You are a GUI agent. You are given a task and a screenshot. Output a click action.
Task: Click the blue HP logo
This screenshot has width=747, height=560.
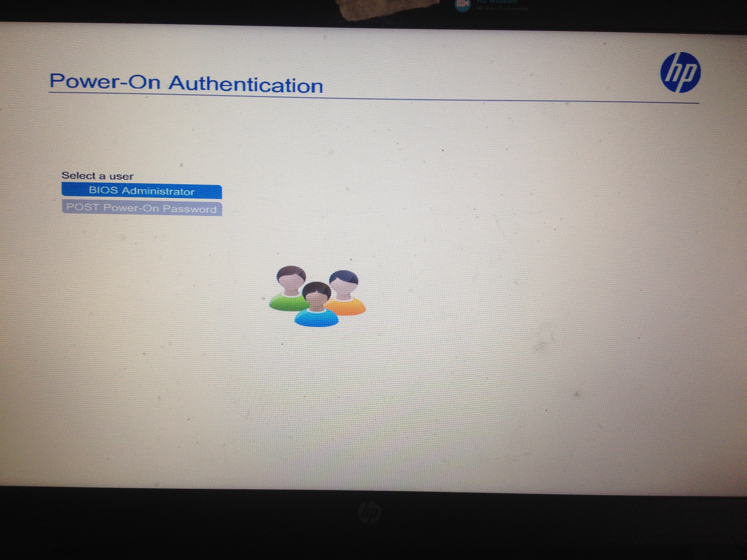coord(680,72)
